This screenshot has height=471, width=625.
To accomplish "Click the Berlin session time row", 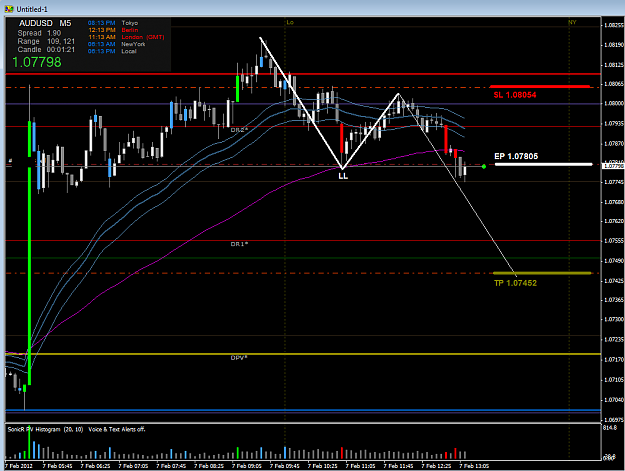I will tap(113, 30).
